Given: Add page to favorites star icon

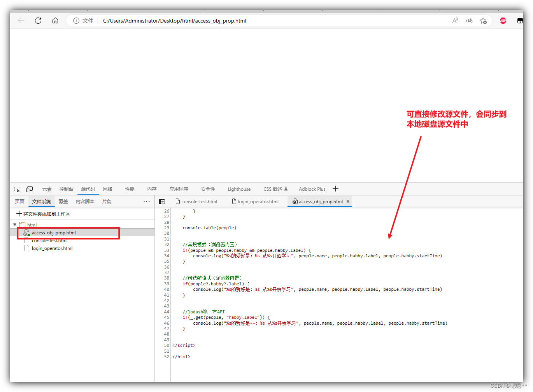Looking at the screenshot, I should [x=483, y=21].
